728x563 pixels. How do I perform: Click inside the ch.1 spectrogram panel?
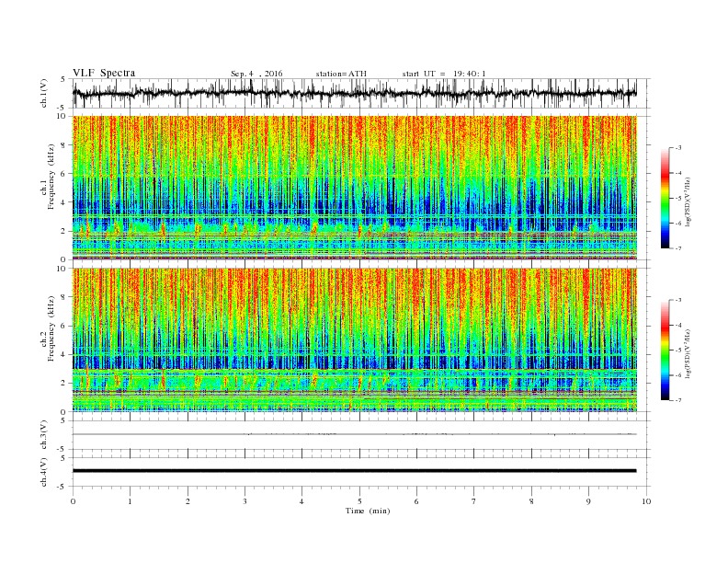354,188
